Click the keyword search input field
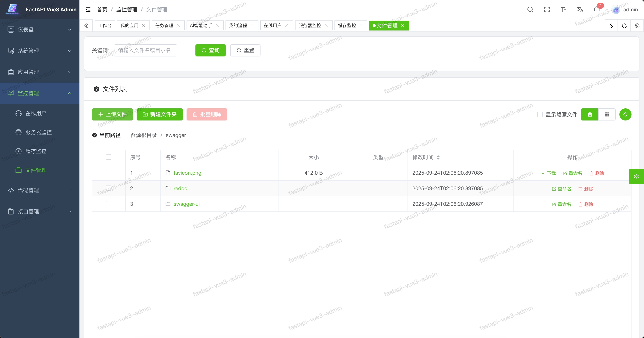This screenshot has height=338, width=644. [x=145, y=50]
